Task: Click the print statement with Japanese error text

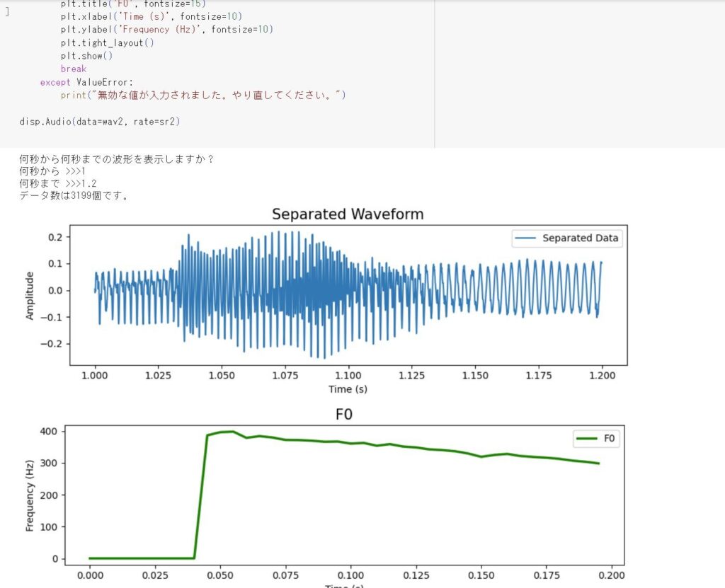Action: (x=203, y=96)
